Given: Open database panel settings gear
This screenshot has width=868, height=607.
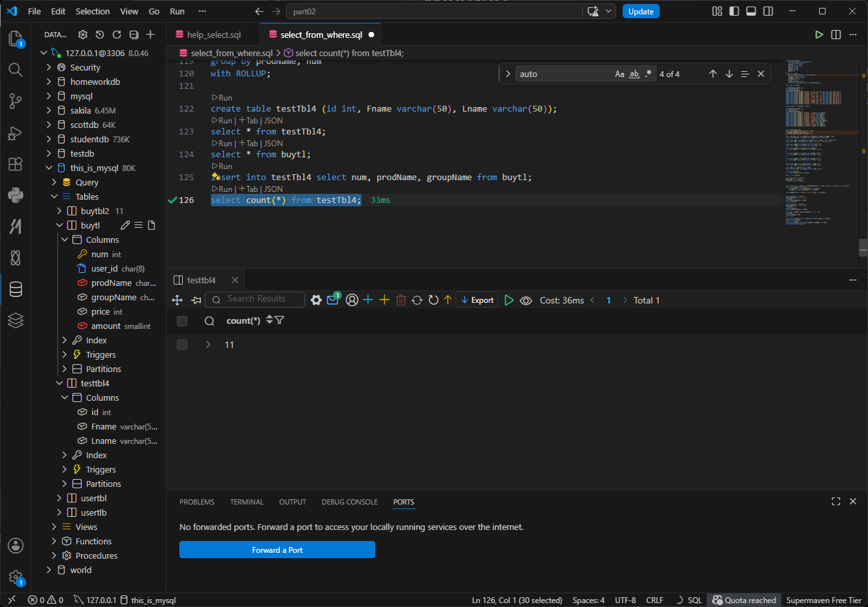Looking at the screenshot, I should [x=83, y=35].
